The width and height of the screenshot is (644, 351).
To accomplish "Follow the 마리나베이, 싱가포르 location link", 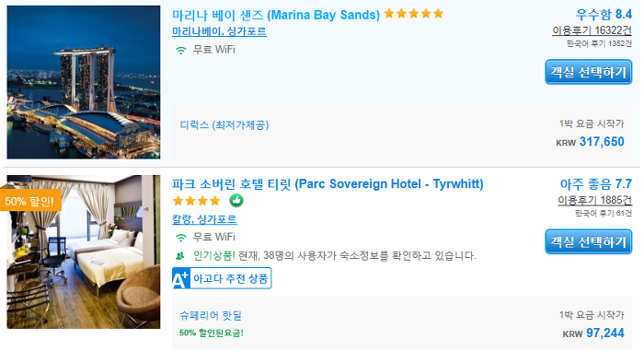I will coord(219,31).
